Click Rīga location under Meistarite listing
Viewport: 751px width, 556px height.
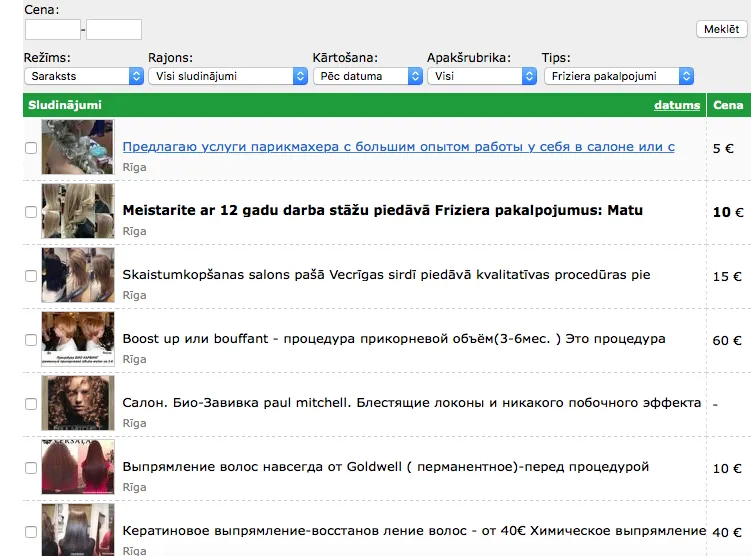click(135, 231)
